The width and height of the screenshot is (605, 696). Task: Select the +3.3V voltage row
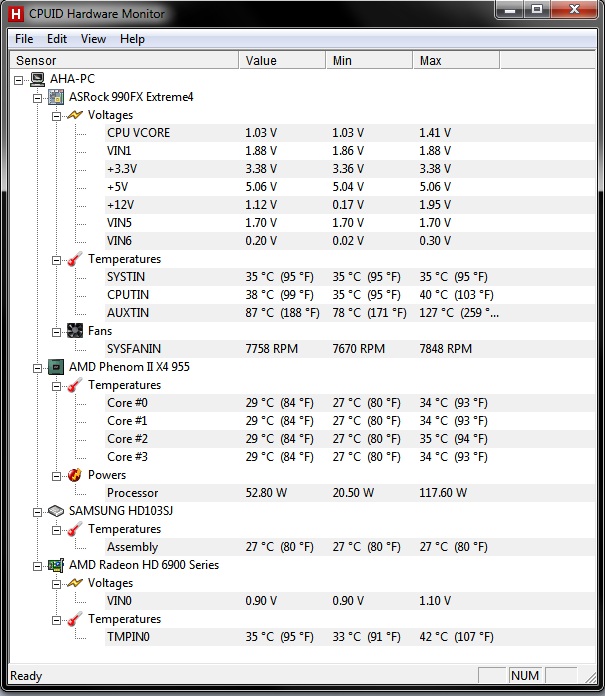click(350, 169)
